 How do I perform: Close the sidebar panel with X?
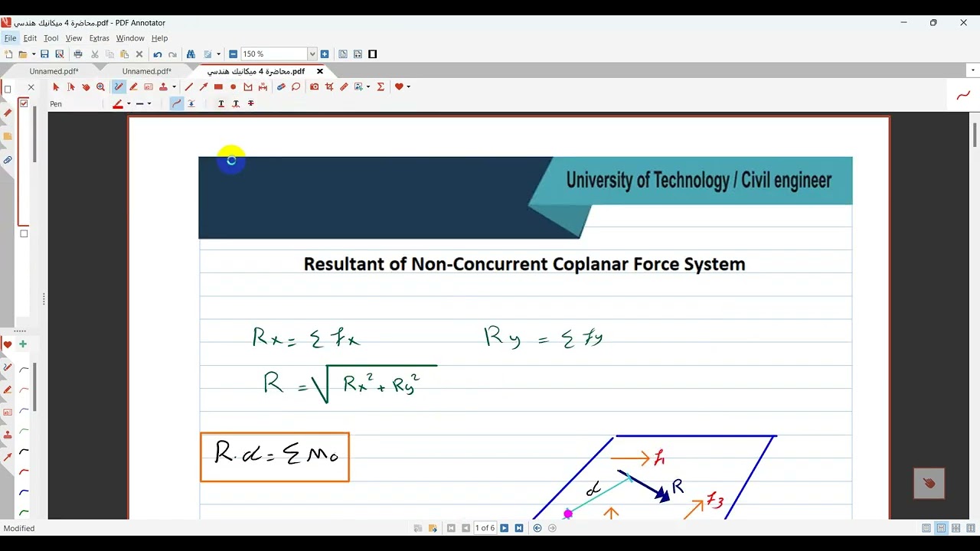point(31,87)
